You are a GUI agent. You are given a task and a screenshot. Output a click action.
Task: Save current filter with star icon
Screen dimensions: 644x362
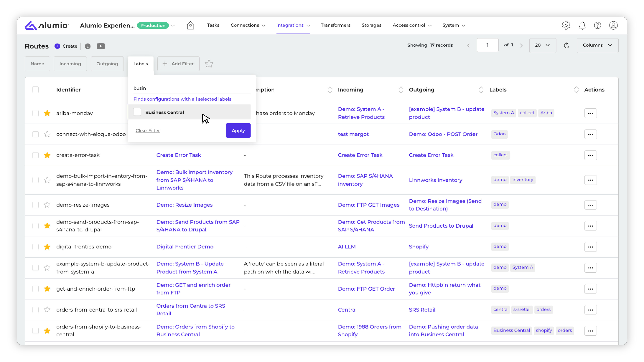(x=209, y=64)
